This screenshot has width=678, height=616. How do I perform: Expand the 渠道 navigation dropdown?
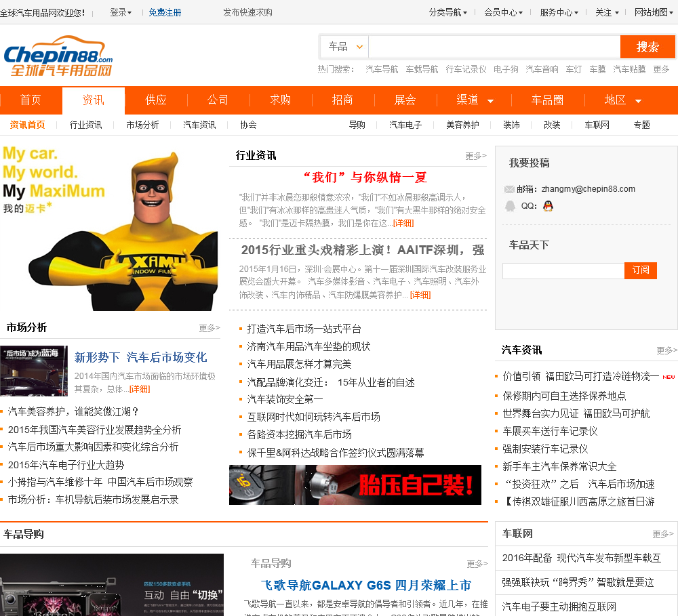coord(475,100)
